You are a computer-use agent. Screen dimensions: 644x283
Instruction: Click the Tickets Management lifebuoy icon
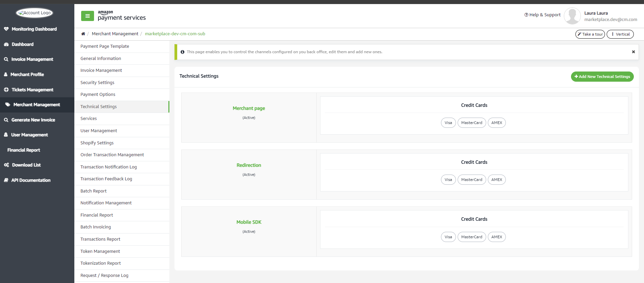[6, 90]
